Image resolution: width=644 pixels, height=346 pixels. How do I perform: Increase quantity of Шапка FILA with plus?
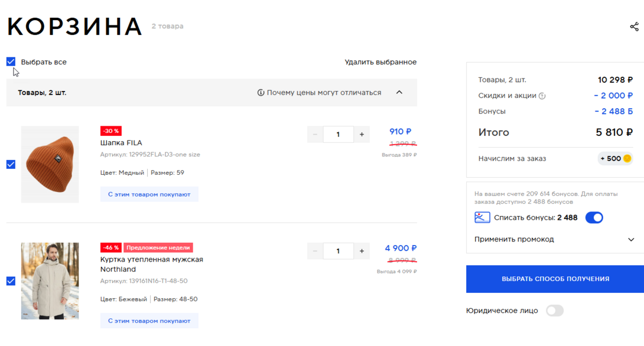(x=362, y=135)
